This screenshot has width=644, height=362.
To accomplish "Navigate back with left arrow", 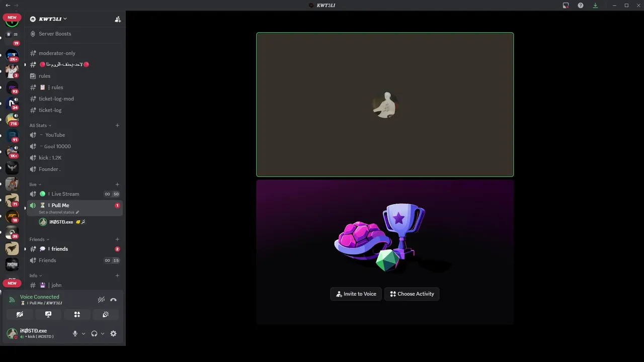I will click(8, 5).
